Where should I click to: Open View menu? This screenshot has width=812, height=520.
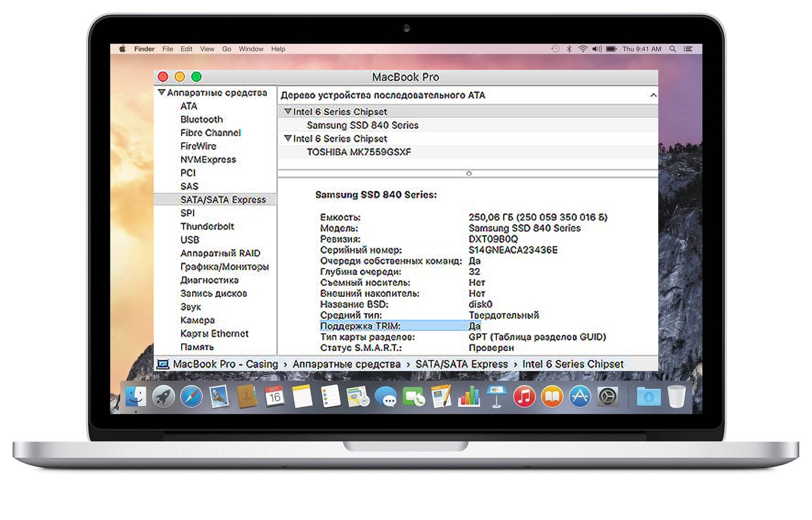click(x=207, y=49)
